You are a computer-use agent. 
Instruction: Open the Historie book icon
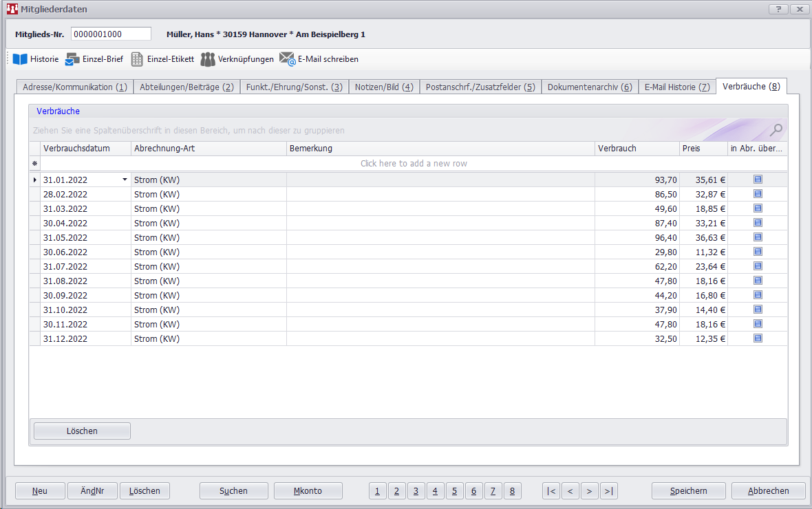20,59
